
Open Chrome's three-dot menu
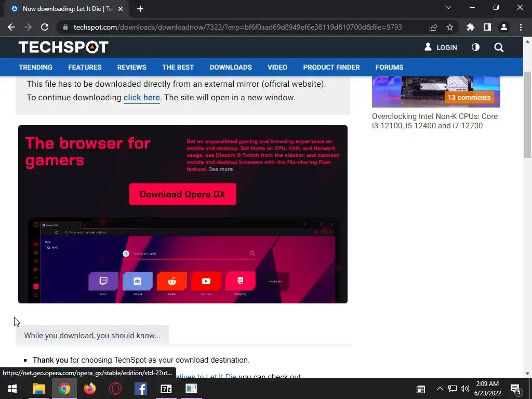coord(521,27)
